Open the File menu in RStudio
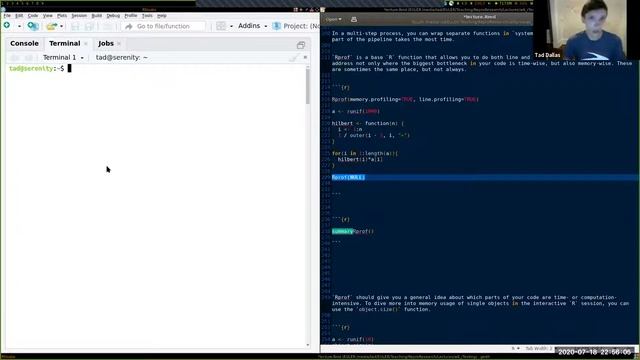 click(7, 16)
